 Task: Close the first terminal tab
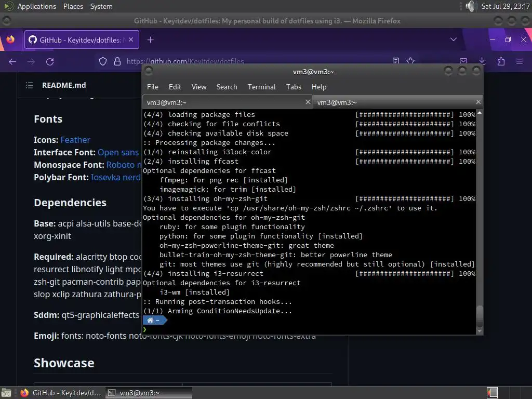click(x=308, y=102)
